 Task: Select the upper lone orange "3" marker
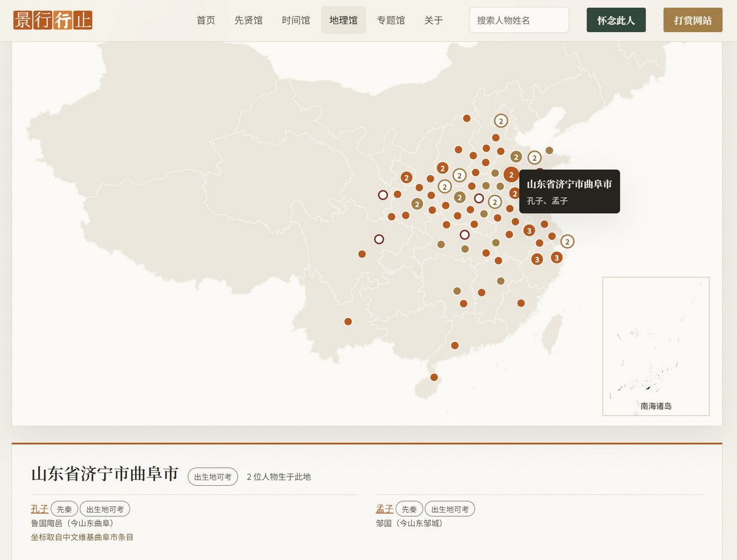[529, 230]
